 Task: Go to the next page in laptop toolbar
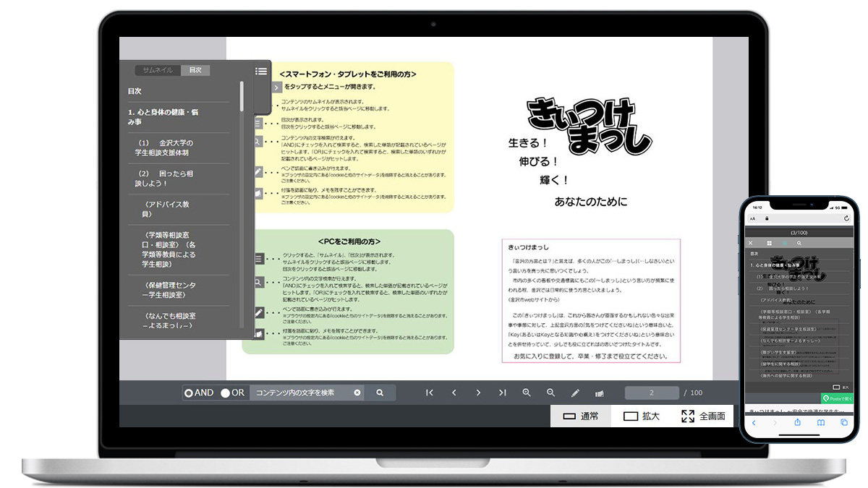tap(478, 393)
